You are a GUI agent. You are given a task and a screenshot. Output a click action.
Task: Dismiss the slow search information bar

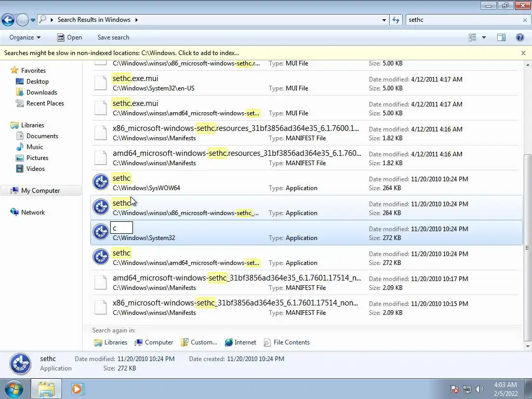(523, 53)
